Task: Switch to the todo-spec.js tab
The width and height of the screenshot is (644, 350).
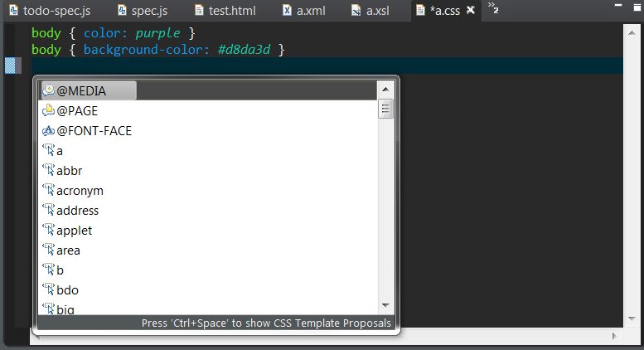Action: (x=50, y=11)
